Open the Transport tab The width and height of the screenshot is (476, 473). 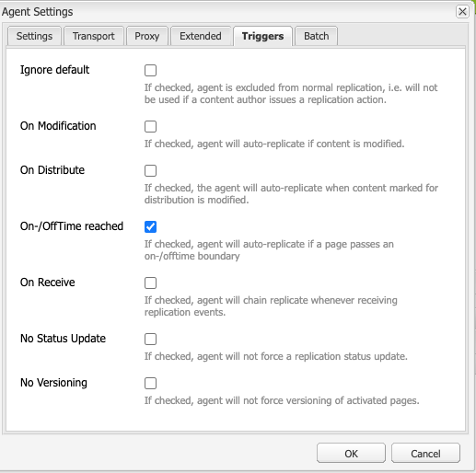click(94, 36)
